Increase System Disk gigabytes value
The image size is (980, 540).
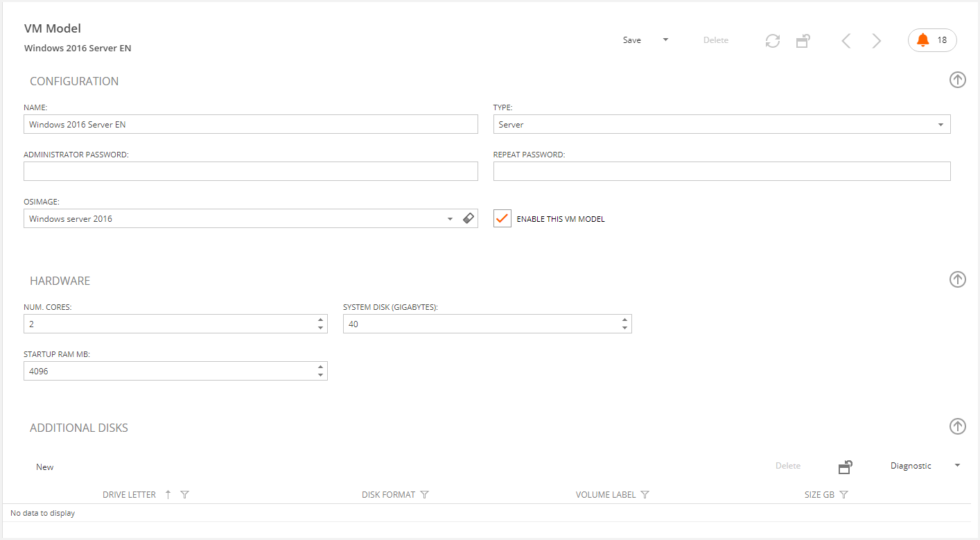point(624,320)
